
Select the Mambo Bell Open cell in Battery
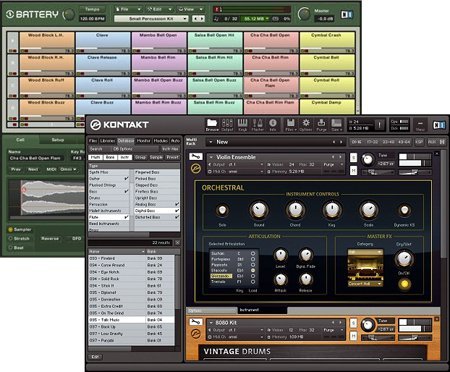[159, 42]
